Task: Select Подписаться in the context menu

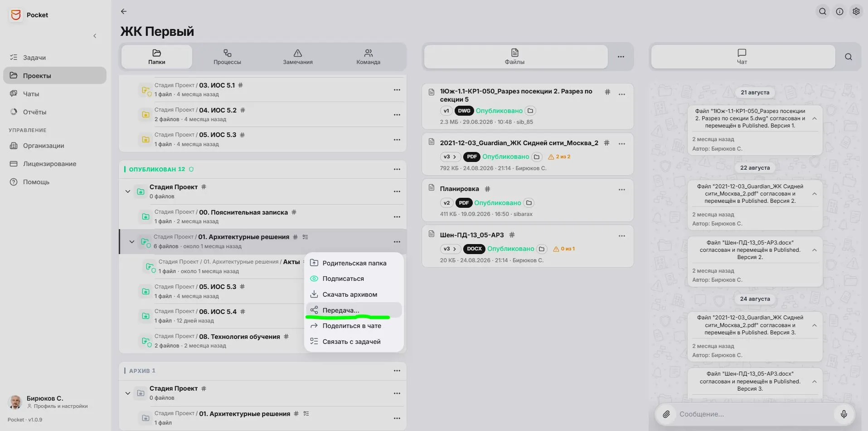Action: [354, 279]
